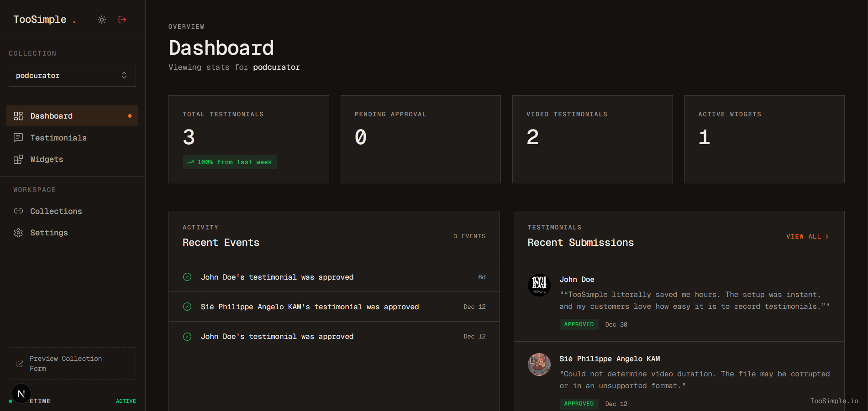
Task: Switch to the Widgets section
Action: click(47, 159)
